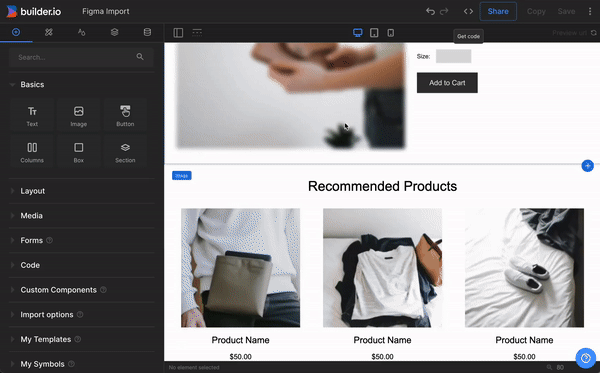
Task: Click the Figma Import page title
Action: [x=106, y=11]
